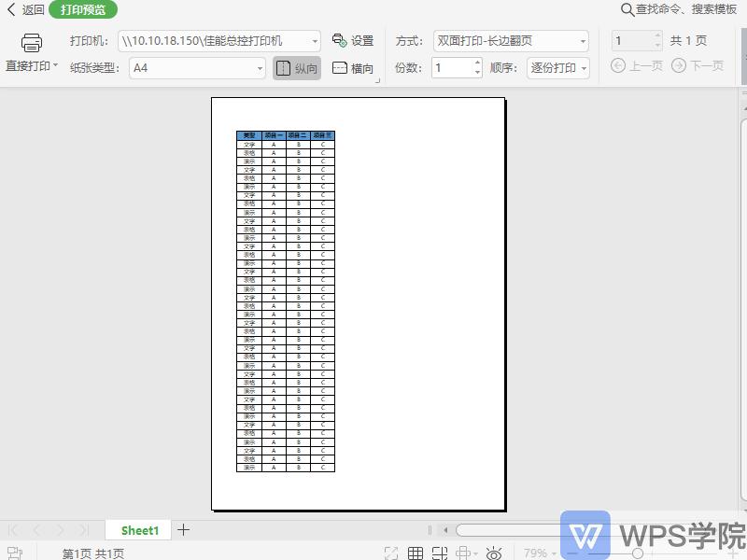Go to previous sheet navigation arrow
Screen dimensions: 747x560
36,530
